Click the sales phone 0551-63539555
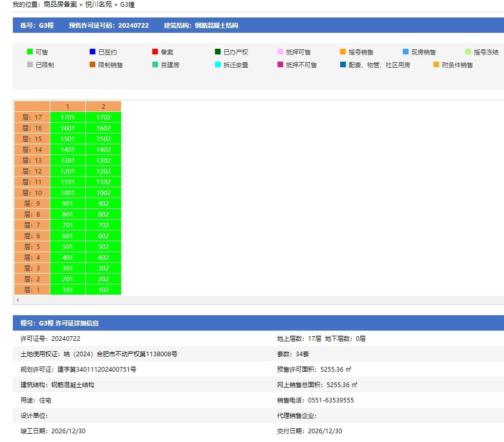Image resolution: width=504 pixels, height=442 pixels. 331,400
